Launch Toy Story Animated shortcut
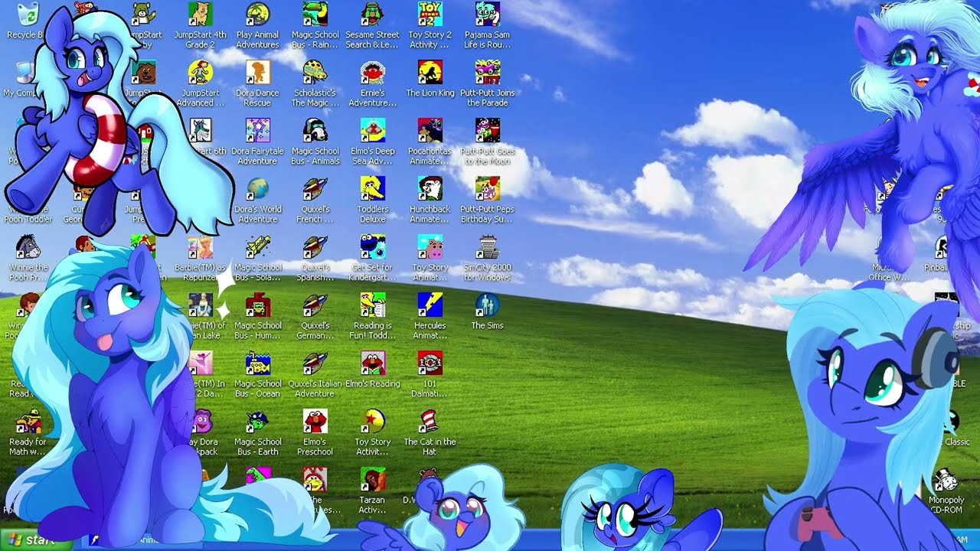980x551 pixels. coord(430,258)
